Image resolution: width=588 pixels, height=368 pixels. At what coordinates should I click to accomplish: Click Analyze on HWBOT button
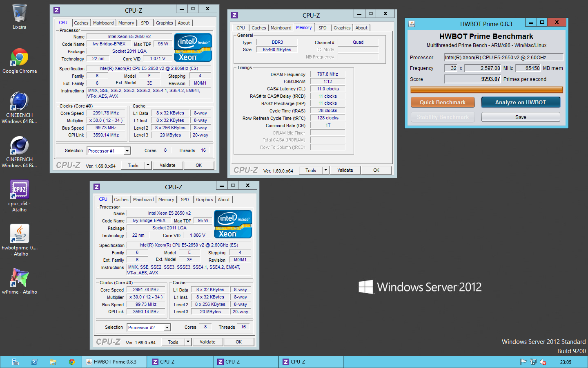[x=521, y=102]
